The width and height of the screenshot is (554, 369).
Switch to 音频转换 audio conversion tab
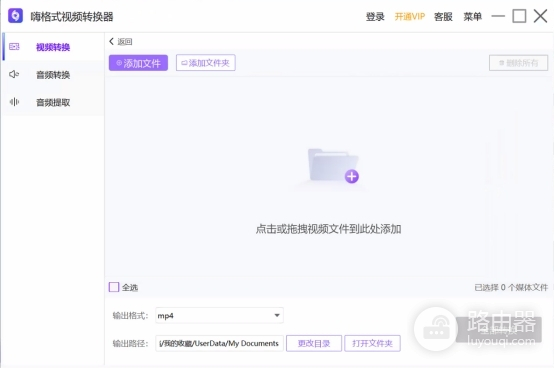click(53, 75)
